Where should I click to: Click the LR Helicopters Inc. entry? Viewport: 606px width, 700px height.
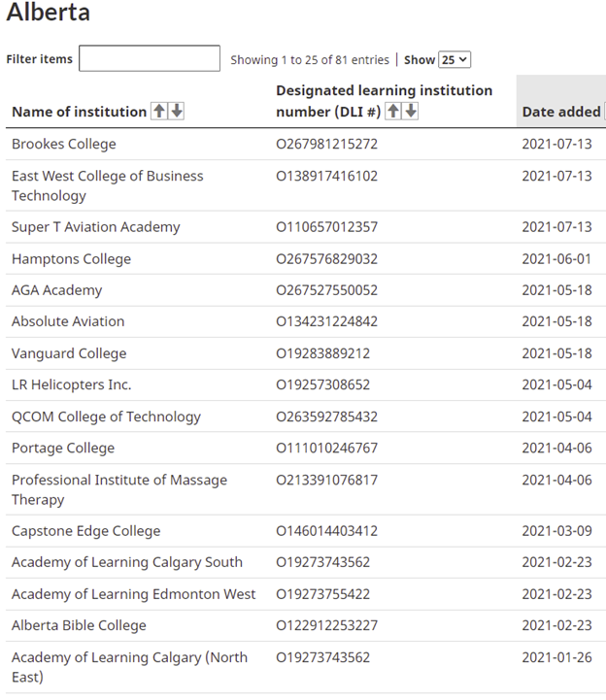[72, 384]
